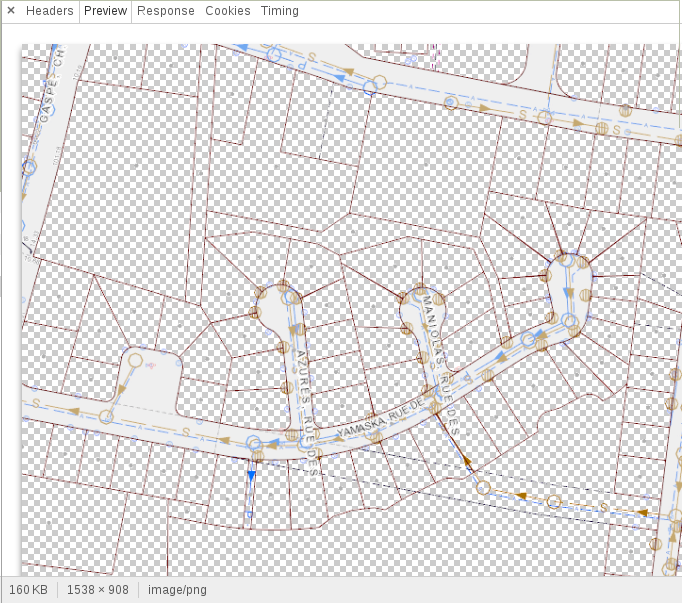682x603 pixels.
Task: Click the small blue square ending the blue line
Action: pos(250,515)
